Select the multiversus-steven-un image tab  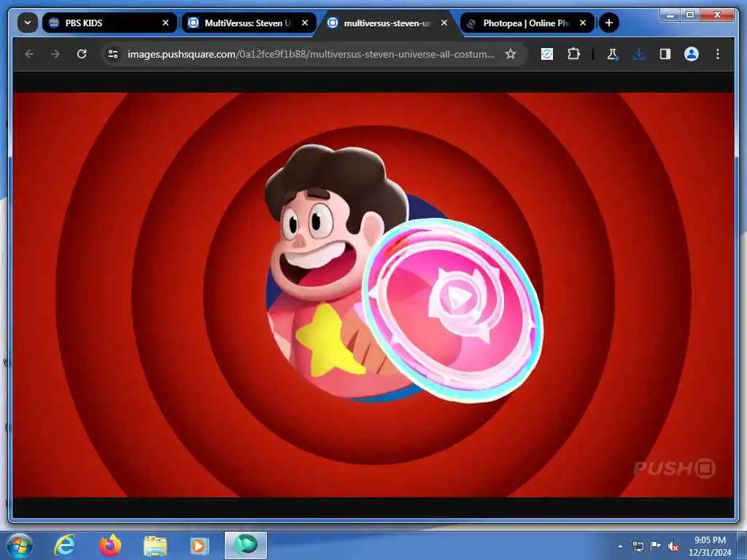tap(388, 23)
